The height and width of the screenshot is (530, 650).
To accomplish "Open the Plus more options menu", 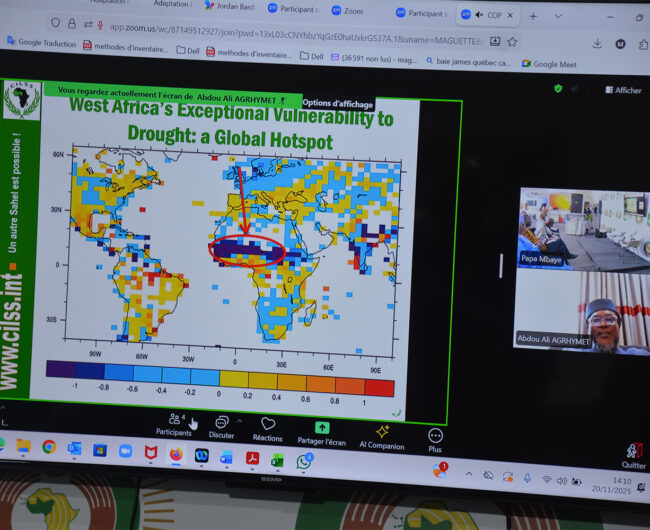I will click(x=435, y=435).
